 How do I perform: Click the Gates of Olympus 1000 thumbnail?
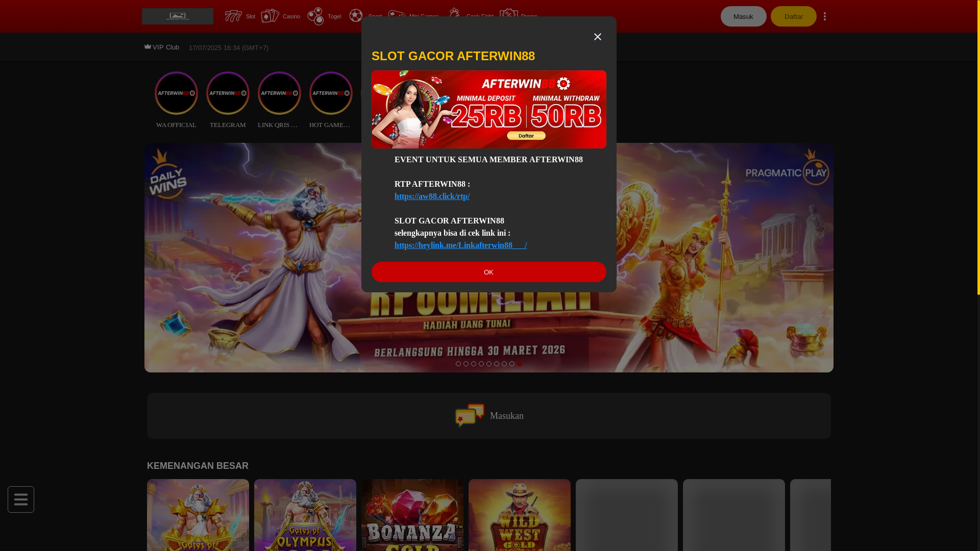(x=305, y=515)
